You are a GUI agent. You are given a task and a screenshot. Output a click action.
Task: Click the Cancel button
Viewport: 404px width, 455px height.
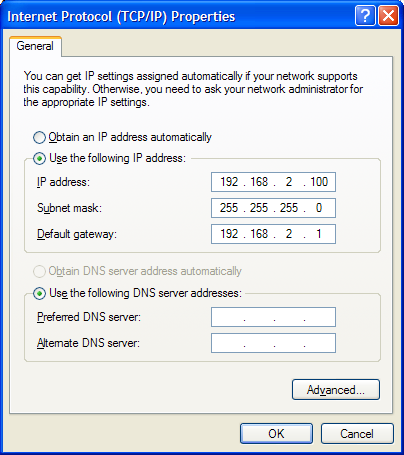[357, 434]
